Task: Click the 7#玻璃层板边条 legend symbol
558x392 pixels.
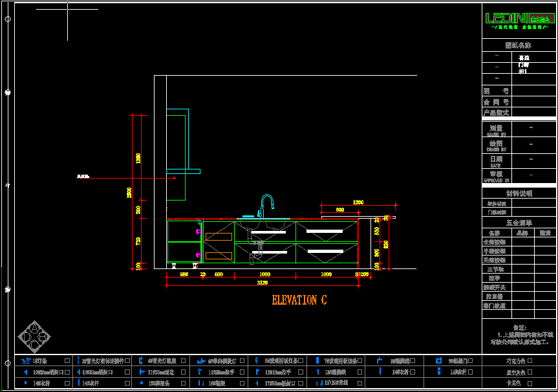Action: [317, 361]
